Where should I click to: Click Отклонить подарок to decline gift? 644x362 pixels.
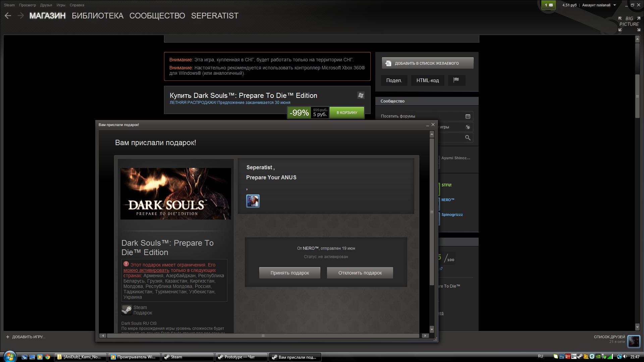(x=359, y=273)
